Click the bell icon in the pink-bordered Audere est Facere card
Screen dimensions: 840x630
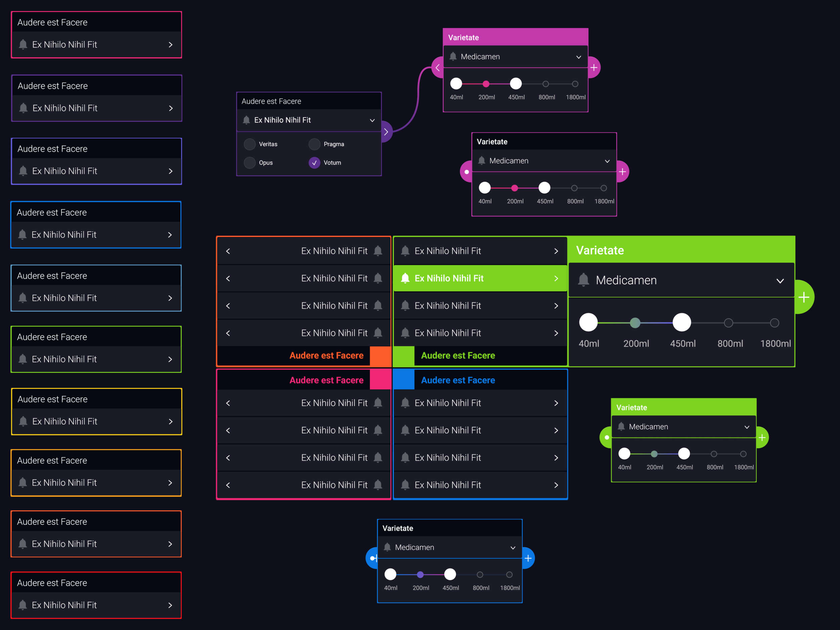23,44
